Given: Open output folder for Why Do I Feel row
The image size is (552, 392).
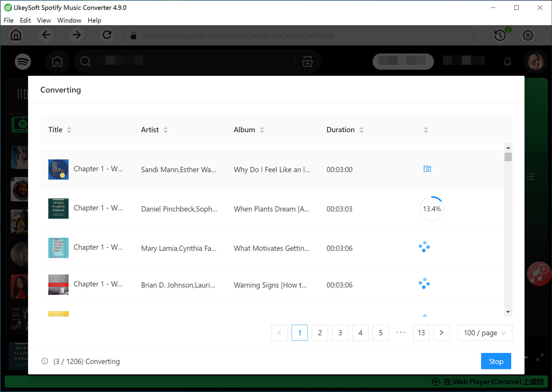Looking at the screenshot, I should point(427,169).
